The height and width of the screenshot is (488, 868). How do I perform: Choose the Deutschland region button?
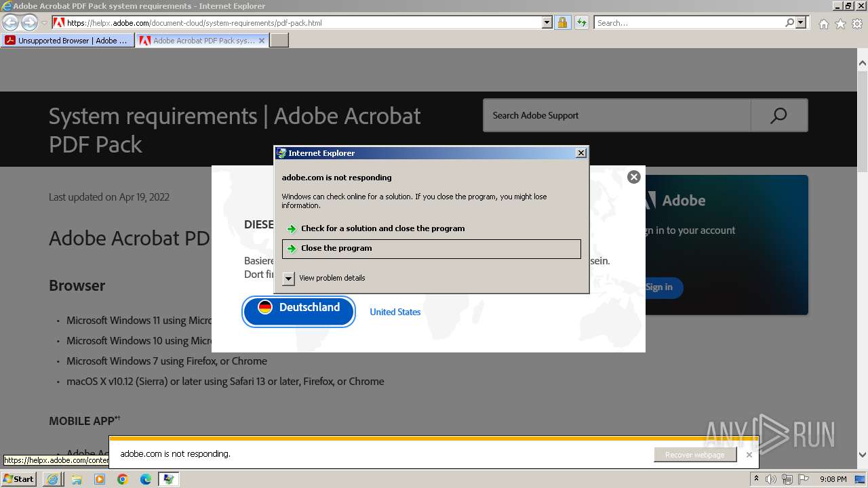(x=299, y=311)
